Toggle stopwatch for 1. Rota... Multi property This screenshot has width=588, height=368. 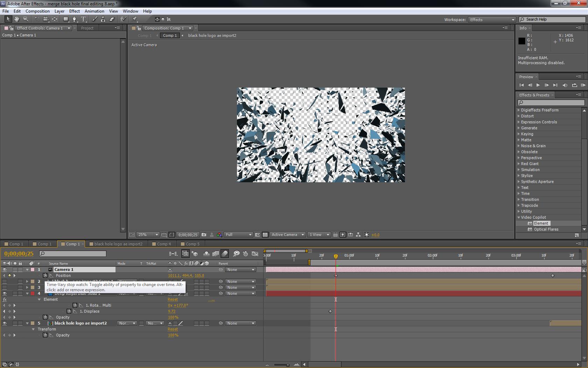click(x=75, y=305)
